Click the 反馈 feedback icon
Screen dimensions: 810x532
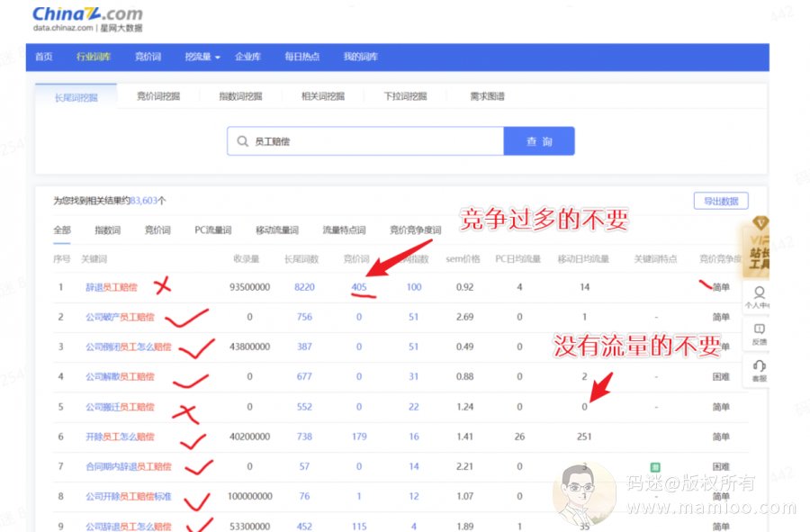[759, 333]
